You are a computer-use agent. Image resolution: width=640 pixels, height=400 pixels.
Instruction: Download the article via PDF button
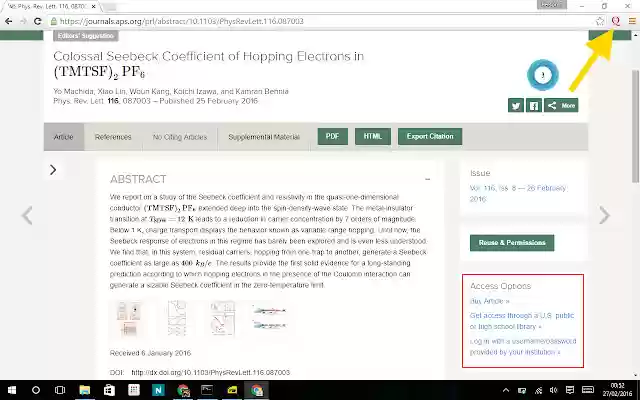[x=333, y=136]
